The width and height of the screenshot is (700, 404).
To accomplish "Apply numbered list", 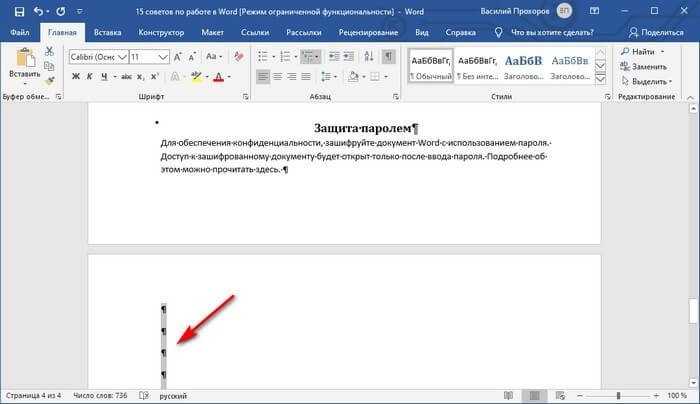I will pyautogui.click(x=285, y=57).
